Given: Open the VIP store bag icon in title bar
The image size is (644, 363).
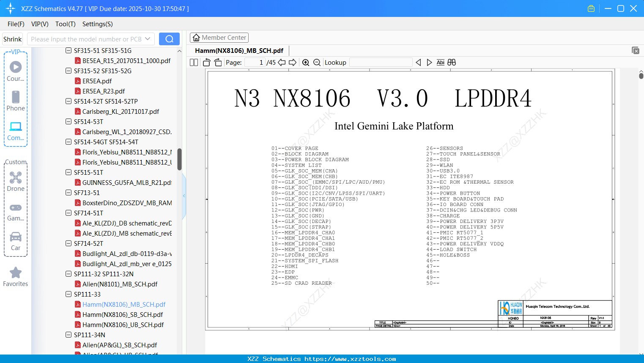Looking at the screenshot, I should (x=591, y=8).
